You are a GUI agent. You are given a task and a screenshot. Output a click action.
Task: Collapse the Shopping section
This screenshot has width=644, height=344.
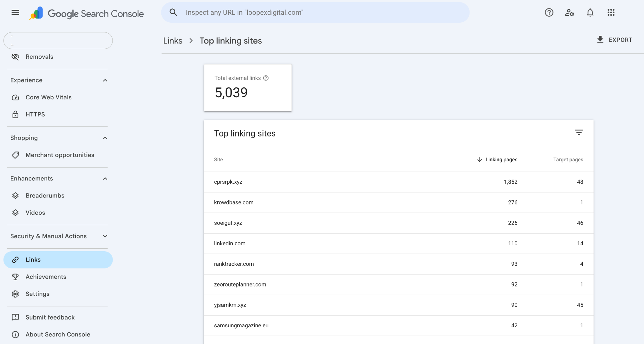105,138
